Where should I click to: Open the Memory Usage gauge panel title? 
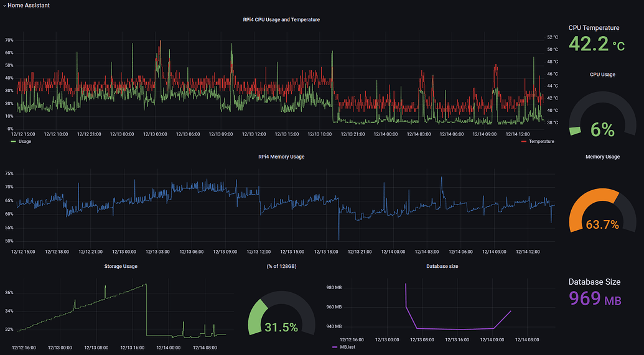(x=602, y=157)
